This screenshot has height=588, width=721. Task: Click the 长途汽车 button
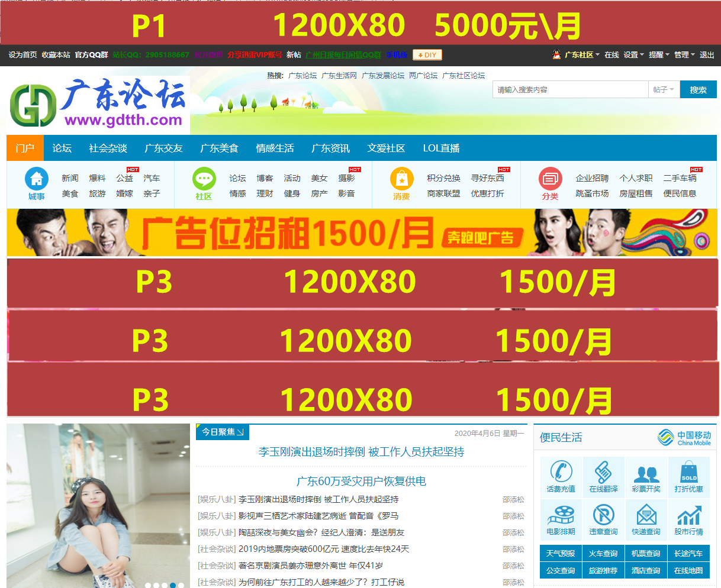[688, 554]
